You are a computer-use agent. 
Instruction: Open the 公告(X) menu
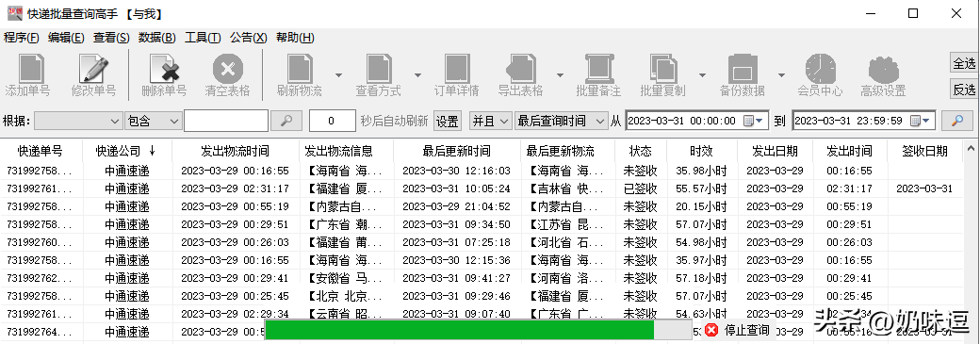(248, 38)
